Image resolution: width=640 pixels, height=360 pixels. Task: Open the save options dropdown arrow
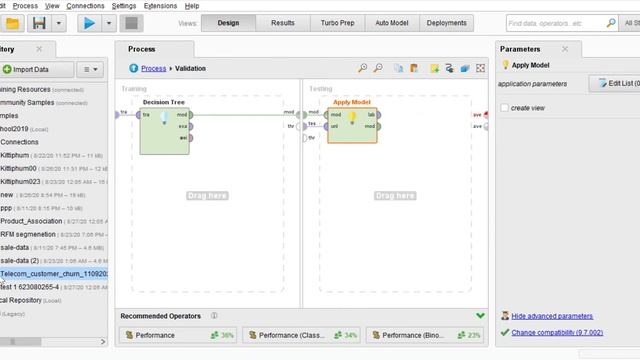[x=59, y=23]
